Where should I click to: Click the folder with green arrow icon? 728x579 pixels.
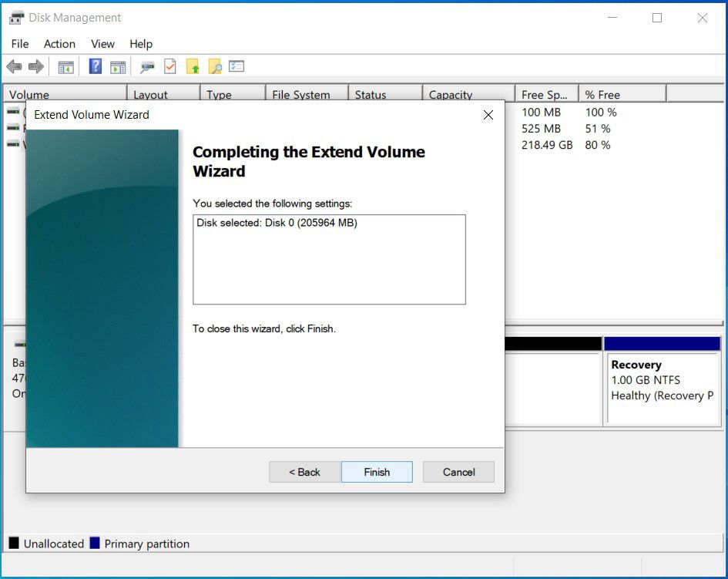tap(193, 67)
